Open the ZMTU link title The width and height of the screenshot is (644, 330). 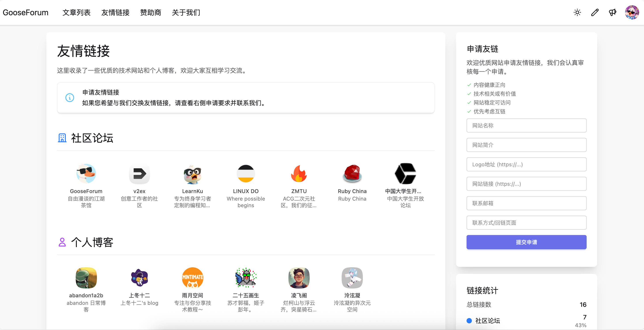point(299,191)
